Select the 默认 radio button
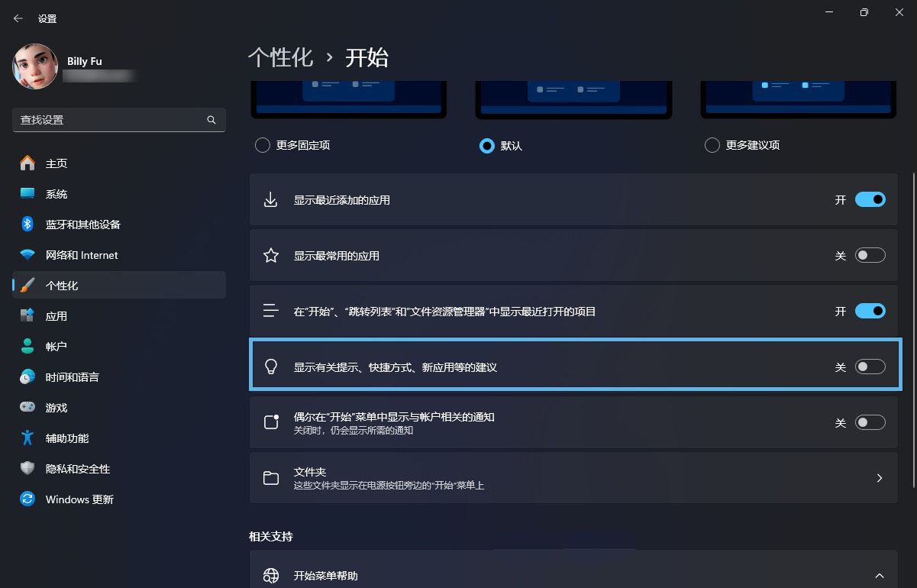 pyautogui.click(x=487, y=145)
